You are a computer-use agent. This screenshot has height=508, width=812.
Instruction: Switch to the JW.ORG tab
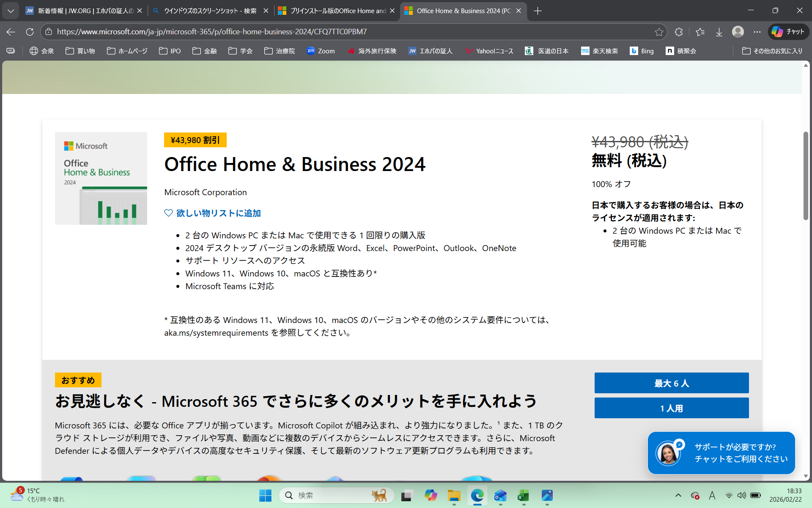point(80,11)
